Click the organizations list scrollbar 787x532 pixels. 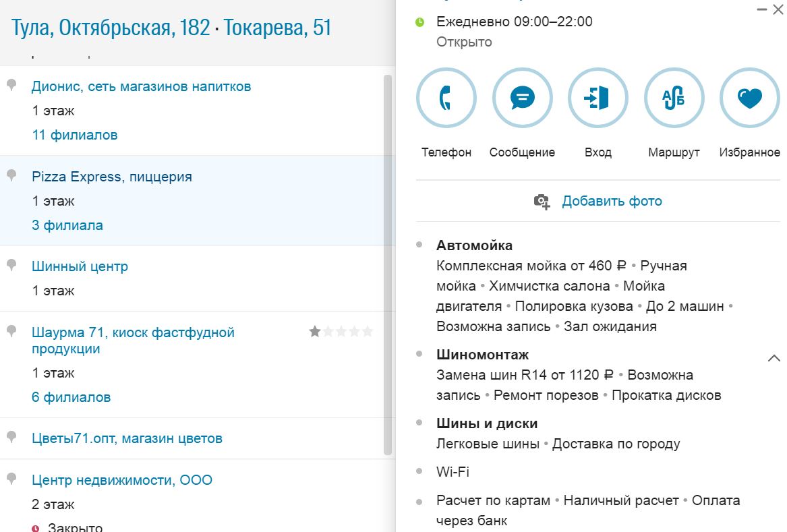pyautogui.click(x=387, y=263)
